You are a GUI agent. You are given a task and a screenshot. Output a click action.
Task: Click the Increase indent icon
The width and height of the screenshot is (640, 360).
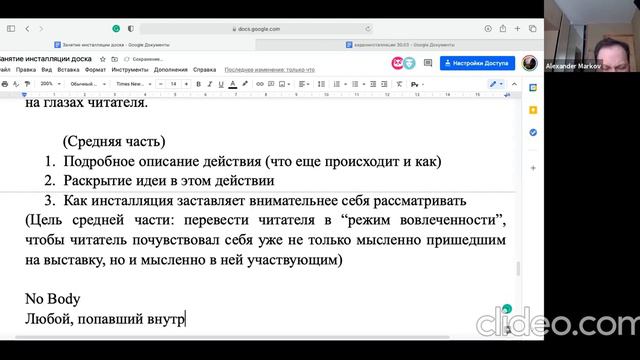(x=384, y=84)
